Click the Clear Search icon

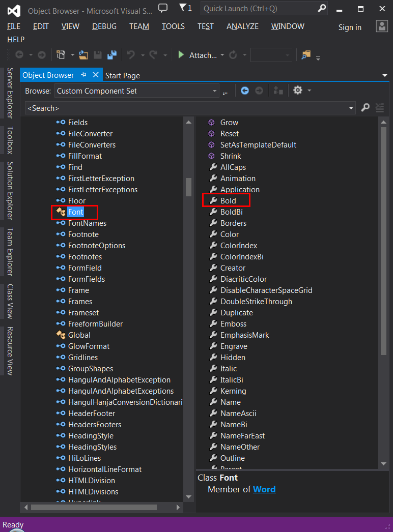click(x=380, y=108)
